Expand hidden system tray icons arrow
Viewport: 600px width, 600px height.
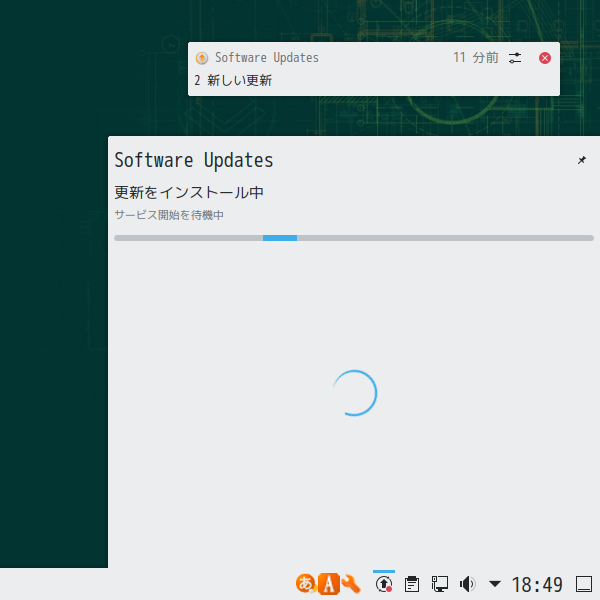click(x=495, y=584)
